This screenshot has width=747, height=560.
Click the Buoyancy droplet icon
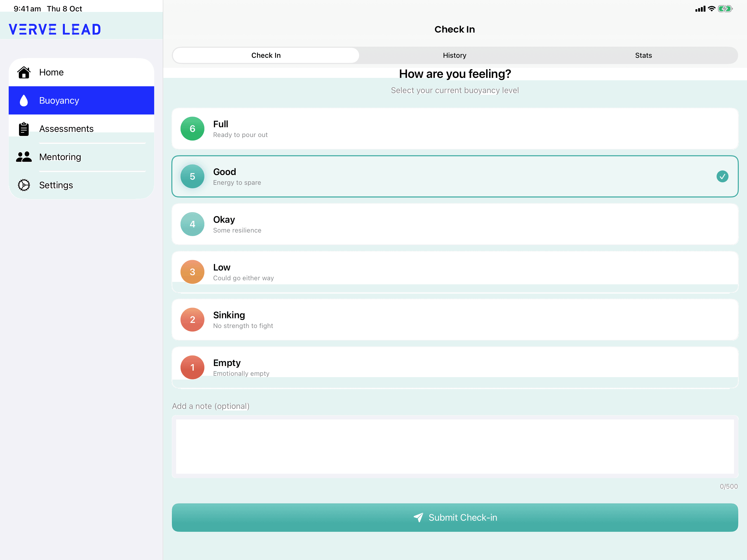coord(24,101)
